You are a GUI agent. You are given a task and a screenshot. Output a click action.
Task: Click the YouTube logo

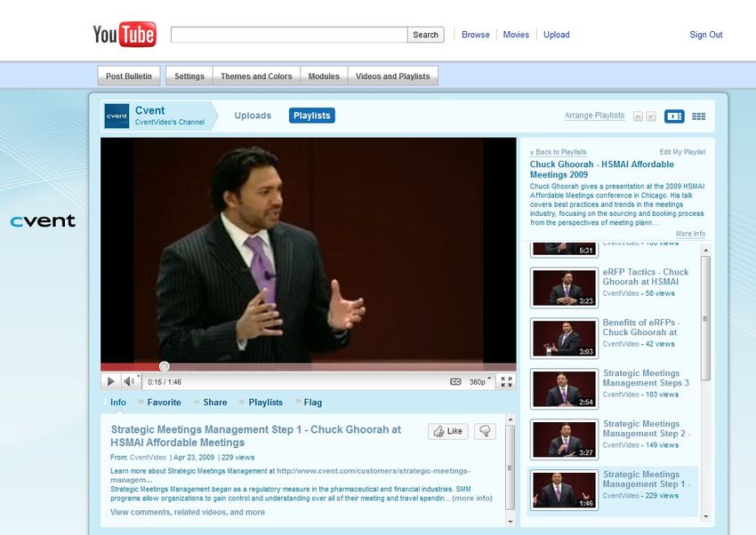pyautogui.click(x=125, y=34)
